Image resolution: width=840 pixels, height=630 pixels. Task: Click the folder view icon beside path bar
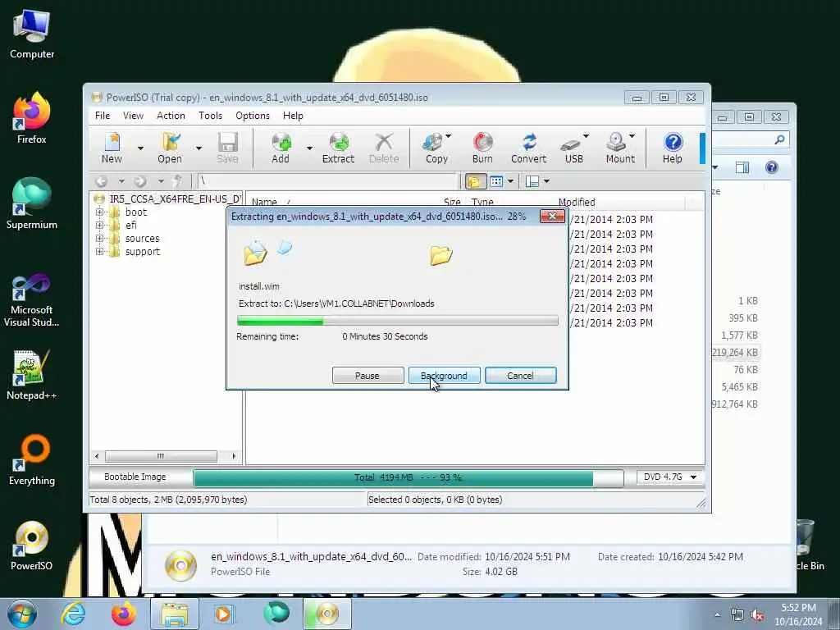coord(474,181)
